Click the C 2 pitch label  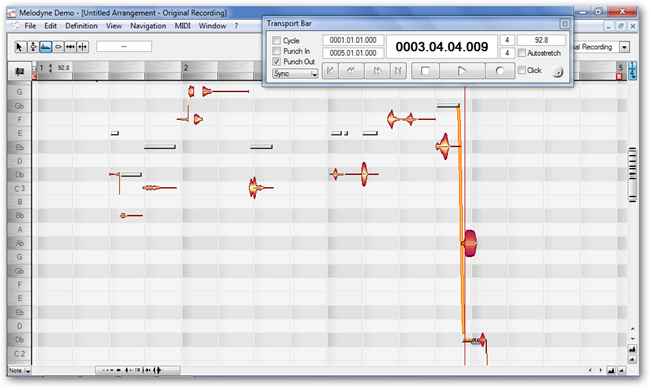[19, 354]
